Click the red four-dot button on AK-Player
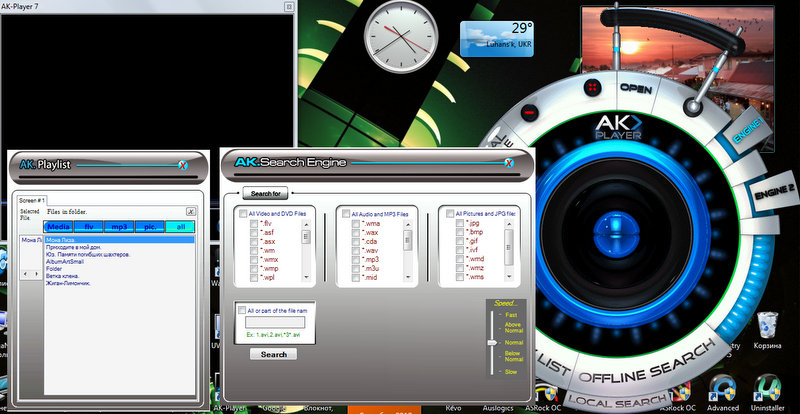800x414 pixels. (592, 88)
